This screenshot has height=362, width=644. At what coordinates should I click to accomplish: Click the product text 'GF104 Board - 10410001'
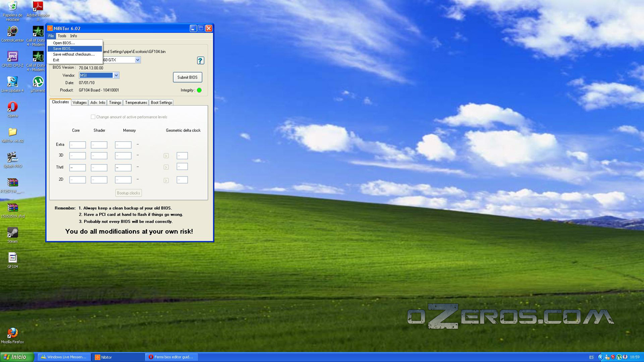(x=99, y=90)
